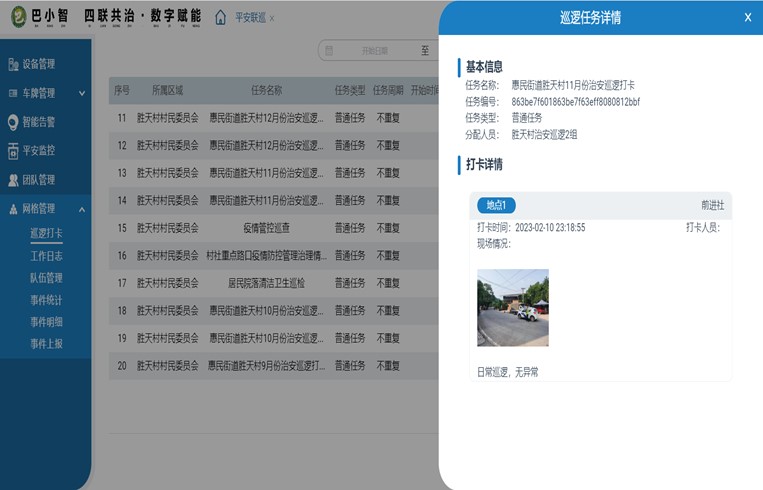This screenshot has height=490, width=763.
Task: Select 巡逻打卡 in the sidebar
Action: (46, 235)
